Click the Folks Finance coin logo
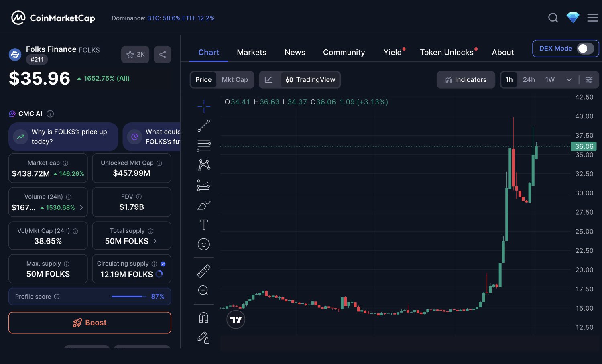This screenshot has height=364, width=602. (x=15, y=55)
